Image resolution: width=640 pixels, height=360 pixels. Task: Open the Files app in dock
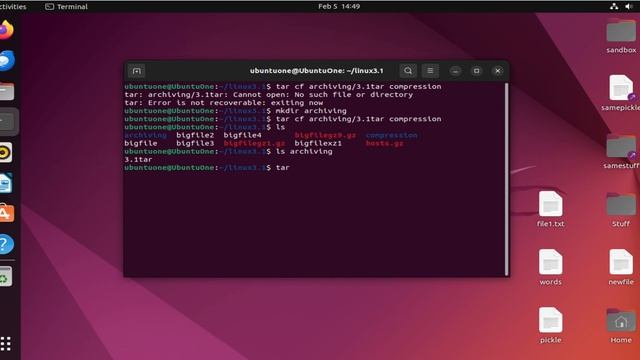pyautogui.click(x=6, y=91)
